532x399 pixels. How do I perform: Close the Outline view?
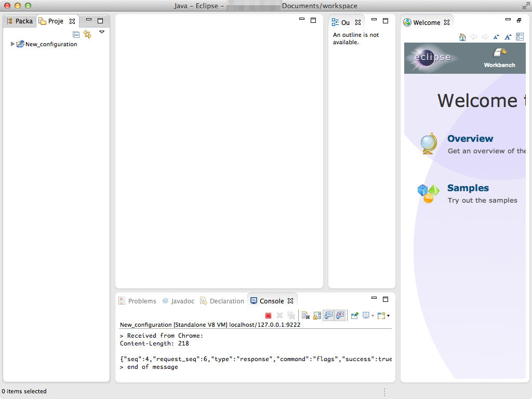click(x=358, y=22)
